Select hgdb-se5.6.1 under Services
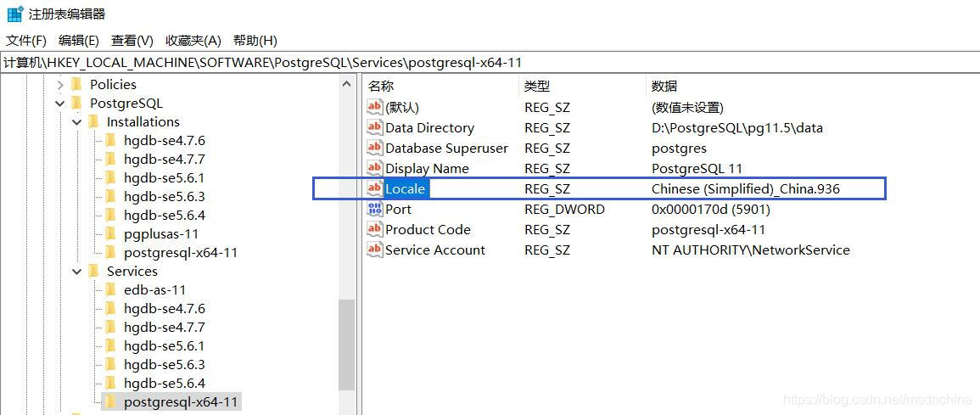Screen dimensions: 980x415 point(165,346)
